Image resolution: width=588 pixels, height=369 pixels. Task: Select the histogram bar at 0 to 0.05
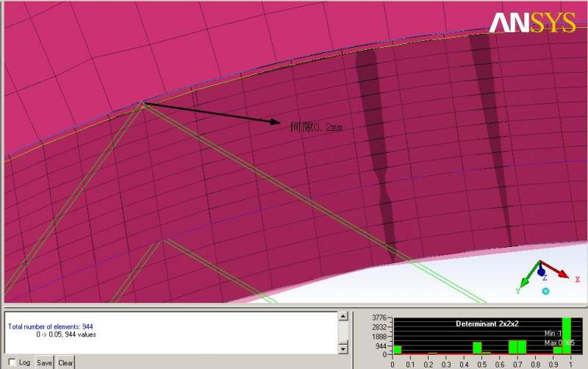[397, 349]
